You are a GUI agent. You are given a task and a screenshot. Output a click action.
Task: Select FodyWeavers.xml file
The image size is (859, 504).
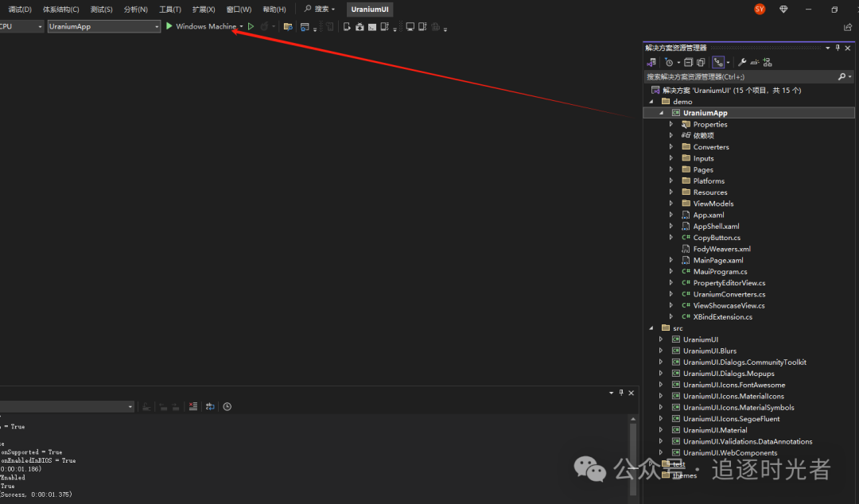click(x=721, y=249)
